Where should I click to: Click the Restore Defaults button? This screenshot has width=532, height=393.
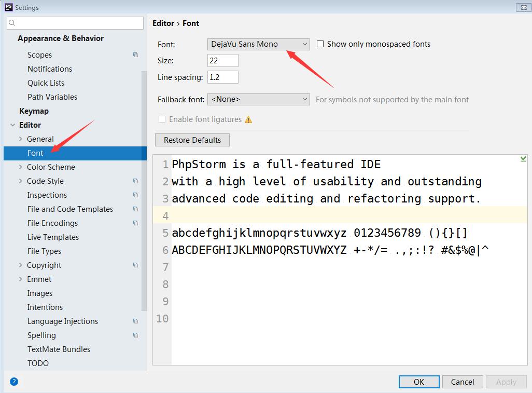click(192, 140)
